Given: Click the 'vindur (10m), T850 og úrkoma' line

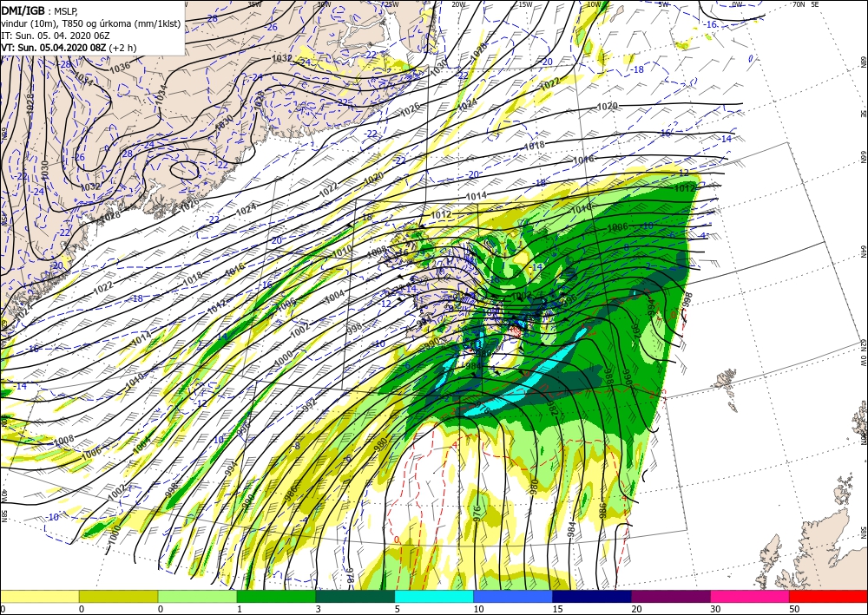Looking at the screenshot, I should (x=91, y=23).
